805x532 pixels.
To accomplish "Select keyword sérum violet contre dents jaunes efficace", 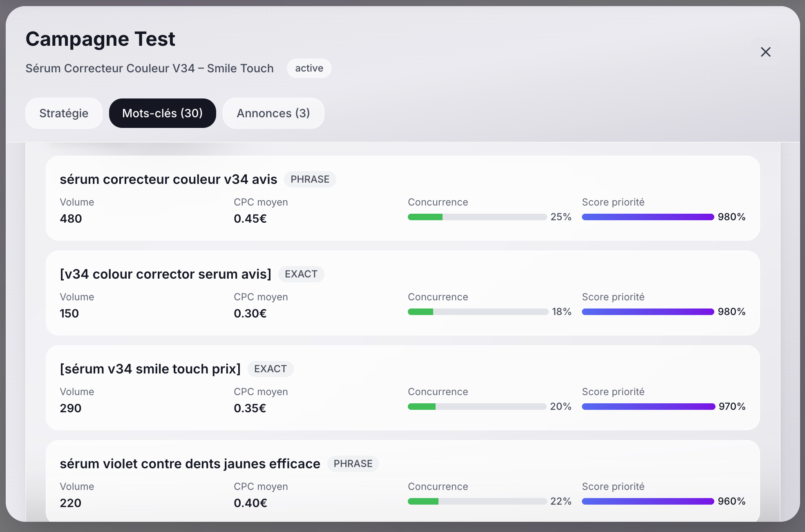I will coord(190,464).
